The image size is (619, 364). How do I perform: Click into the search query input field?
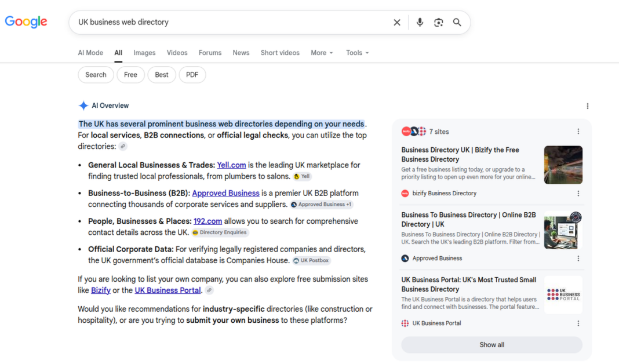(x=233, y=23)
